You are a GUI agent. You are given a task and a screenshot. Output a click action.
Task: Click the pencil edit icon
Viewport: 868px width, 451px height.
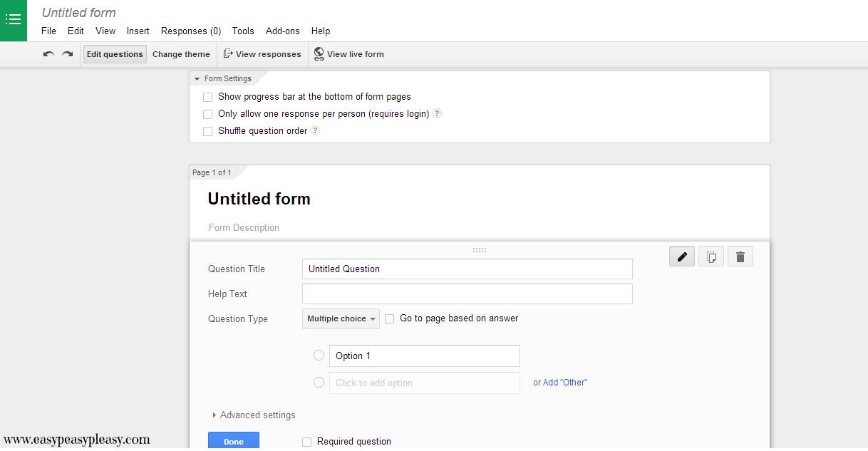(682, 256)
